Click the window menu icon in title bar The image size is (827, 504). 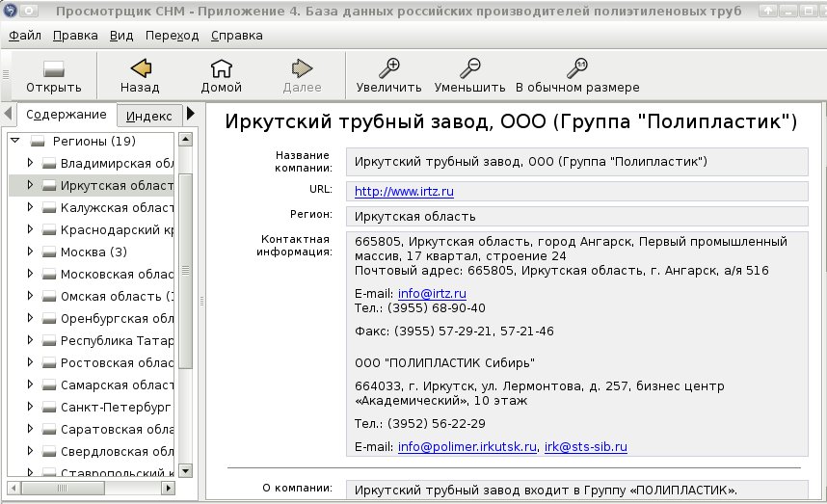[10, 10]
